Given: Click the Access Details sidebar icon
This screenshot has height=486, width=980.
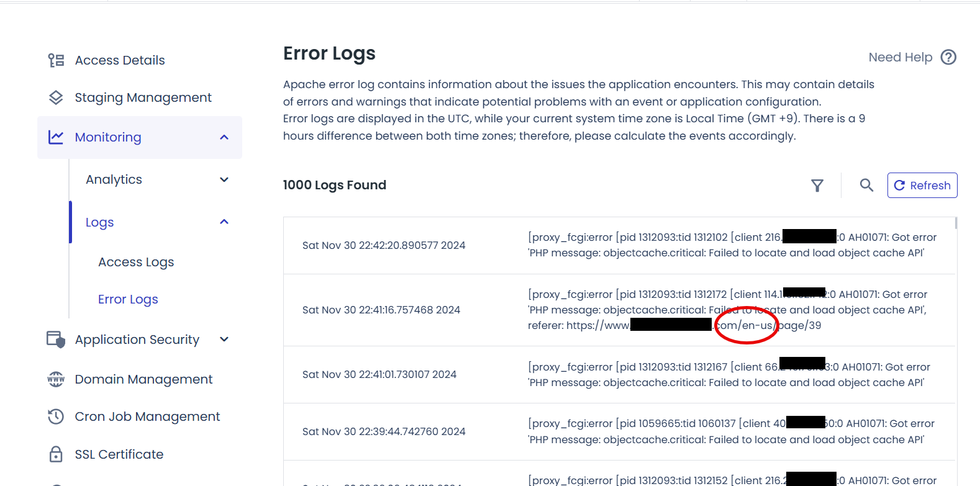Looking at the screenshot, I should (x=56, y=60).
